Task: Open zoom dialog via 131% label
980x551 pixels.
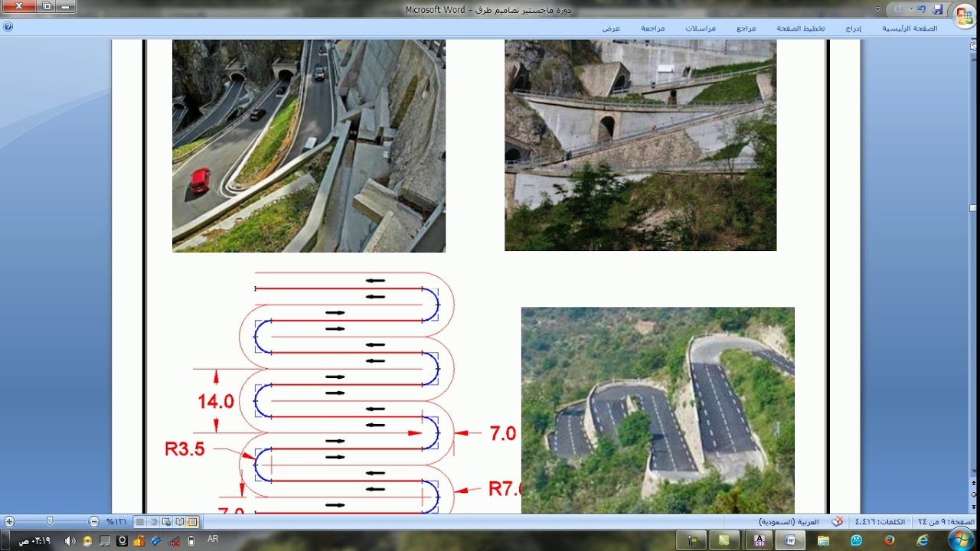Action: [x=116, y=522]
